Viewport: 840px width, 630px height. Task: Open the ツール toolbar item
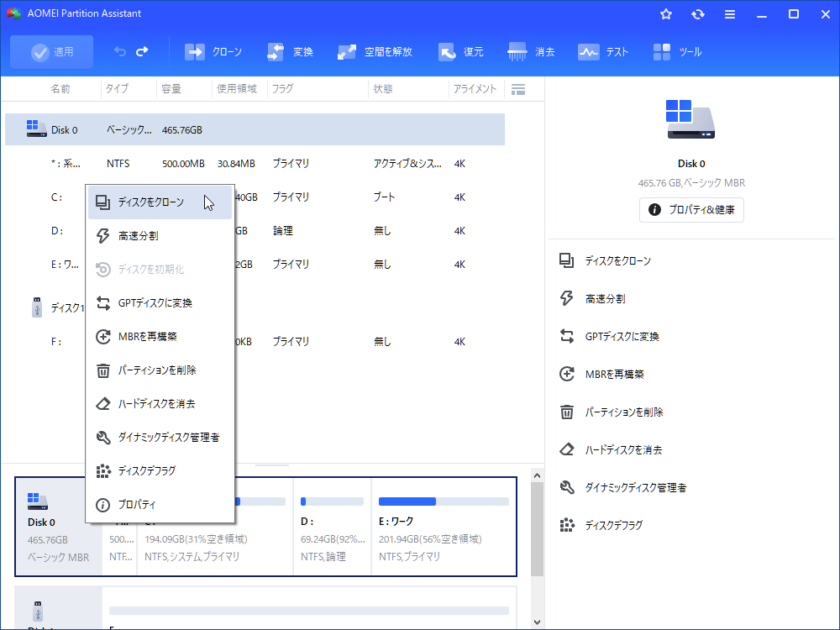coord(677,52)
